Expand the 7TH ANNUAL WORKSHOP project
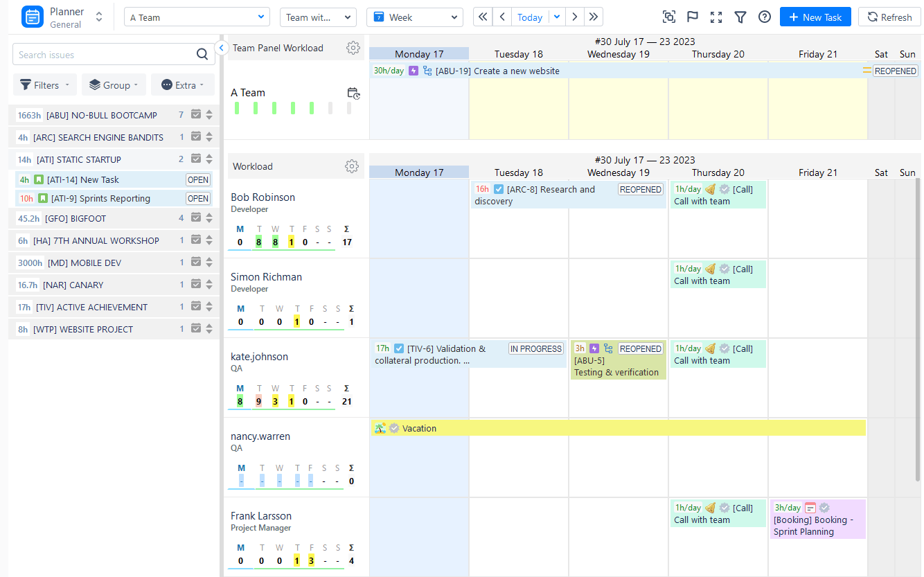 [209, 240]
